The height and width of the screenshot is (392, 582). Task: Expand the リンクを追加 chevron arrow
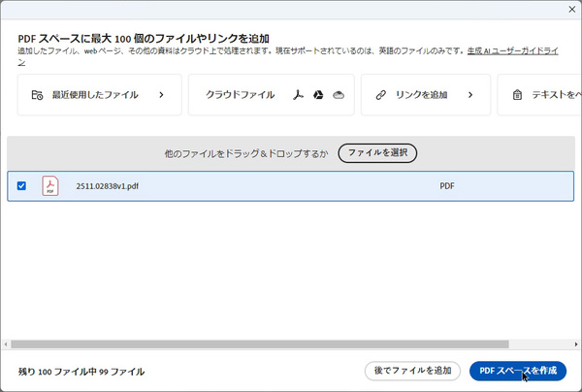click(x=470, y=95)
